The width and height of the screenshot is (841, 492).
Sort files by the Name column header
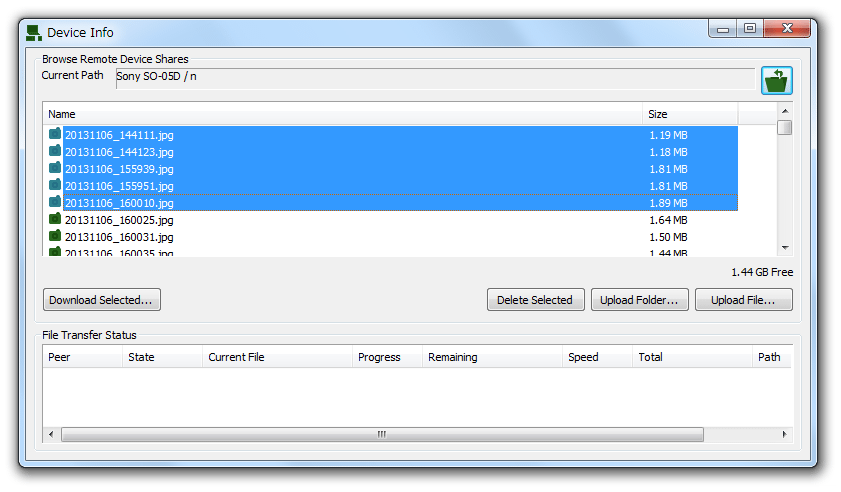click(342, 114)
